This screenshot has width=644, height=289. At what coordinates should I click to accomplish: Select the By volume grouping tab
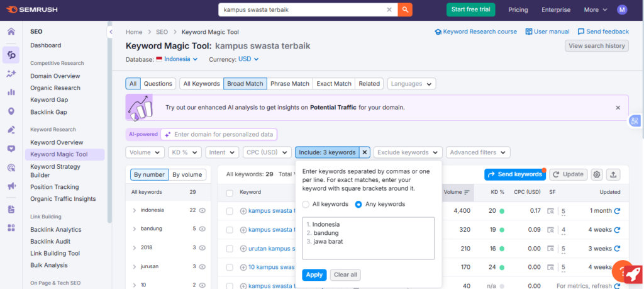187,174
